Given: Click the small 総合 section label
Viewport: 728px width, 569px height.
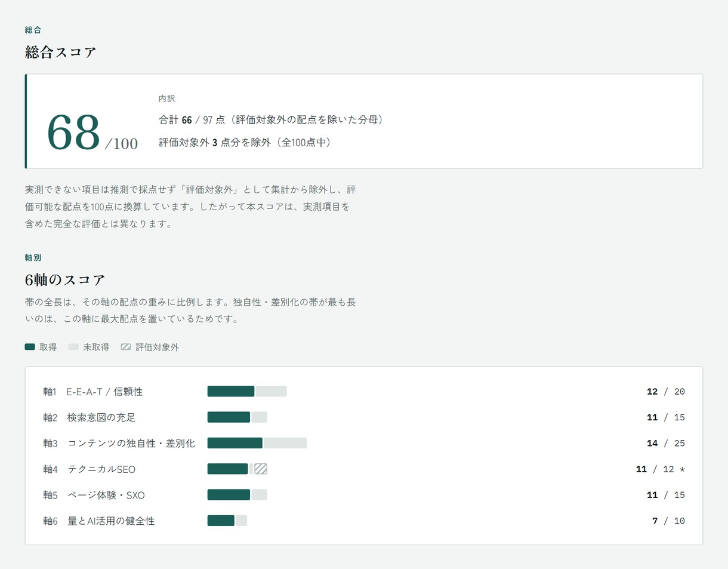Looking at the screenshot, I should coord(33,30).
